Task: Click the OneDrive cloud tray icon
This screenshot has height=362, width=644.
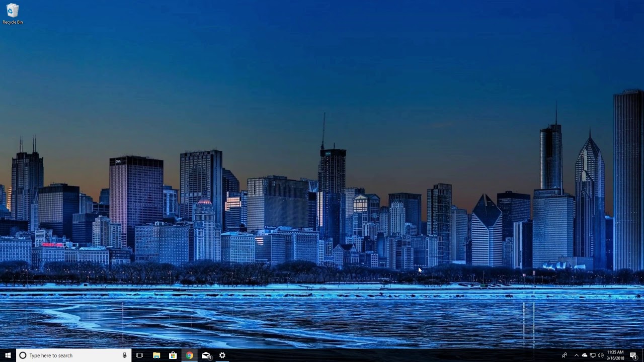Action: point(584,355)
